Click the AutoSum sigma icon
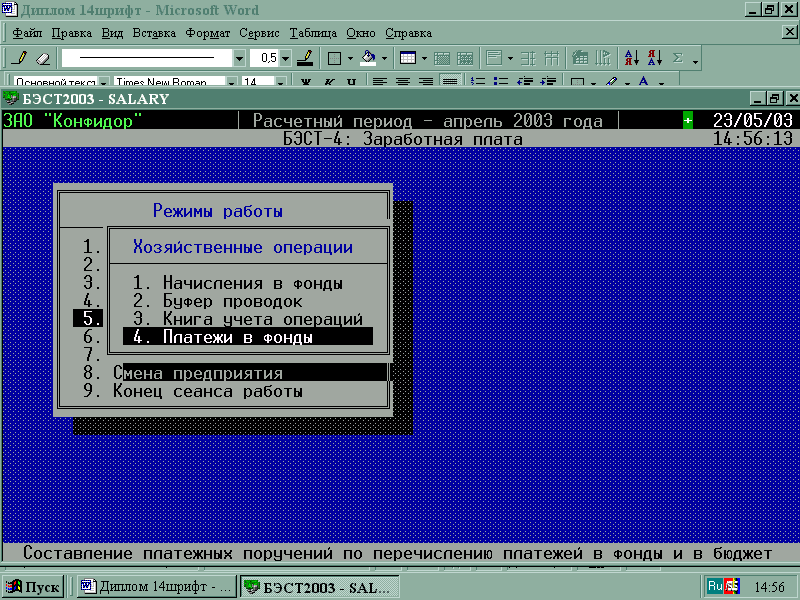 (x=678, y=58)
